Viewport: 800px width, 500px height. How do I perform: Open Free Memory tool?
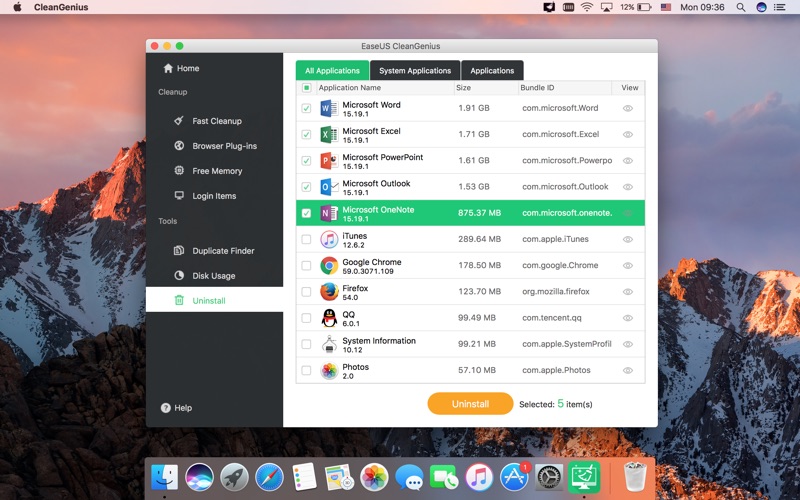click(208, 171)
